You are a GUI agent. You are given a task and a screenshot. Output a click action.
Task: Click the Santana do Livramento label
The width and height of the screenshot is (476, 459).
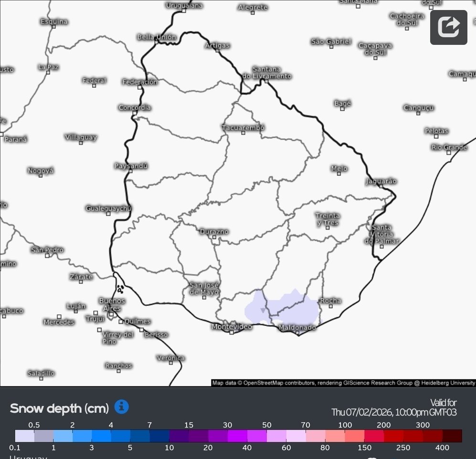click(x=267, y=73)
